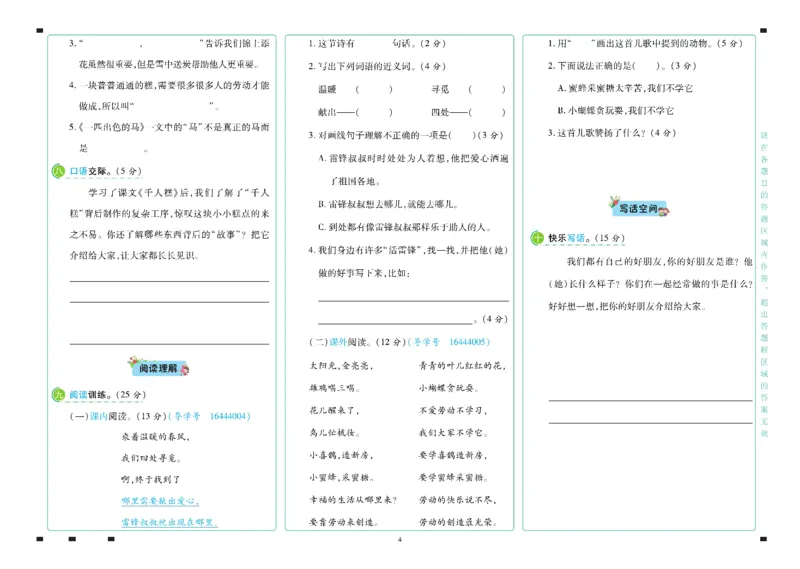The width and height of the screenshot is (800, 569).
Task: Click the rhyme line 青青的叶儿红红的花
Action: pyautogui.click(x=463, y=365)
